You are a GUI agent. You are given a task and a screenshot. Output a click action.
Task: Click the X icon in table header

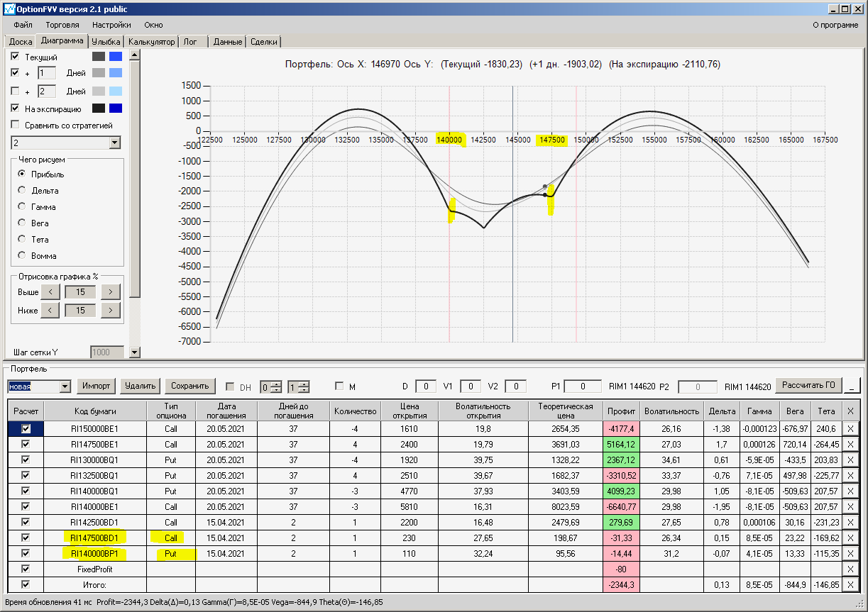(850, 411)
